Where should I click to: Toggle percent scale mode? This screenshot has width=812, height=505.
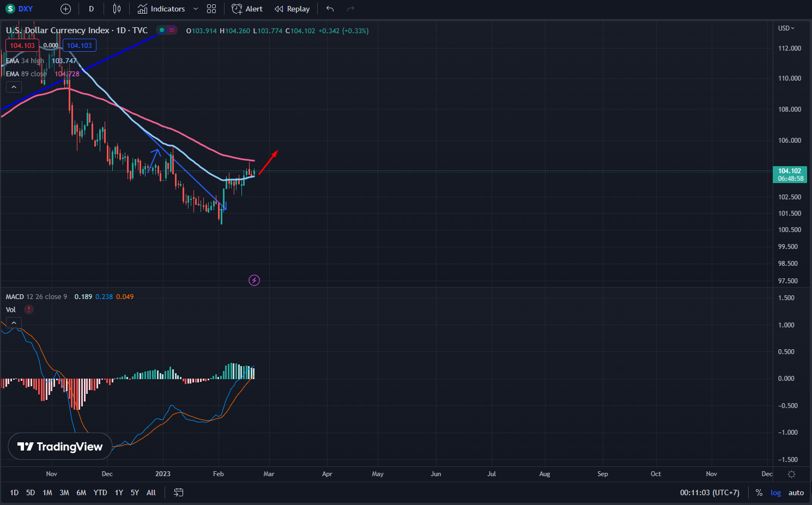pyautogui.click(x=759, y=492)
